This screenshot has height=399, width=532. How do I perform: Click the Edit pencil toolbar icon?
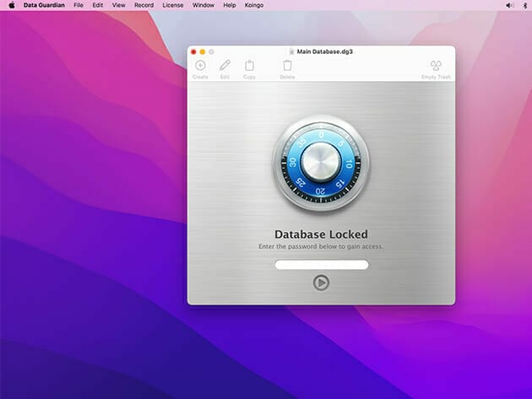225,66
